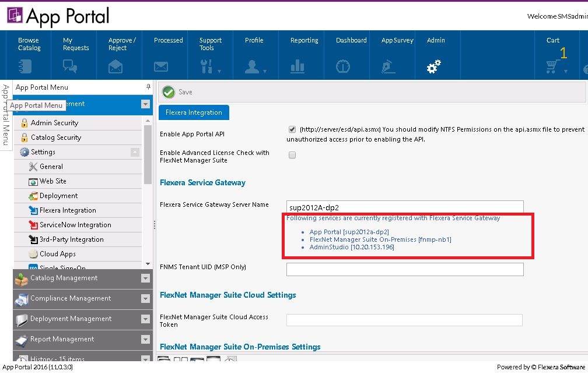The height and width of the screenshot is (374, 588).
Task: Pin the App Portal Menu panel
Action: pos(148,87)
